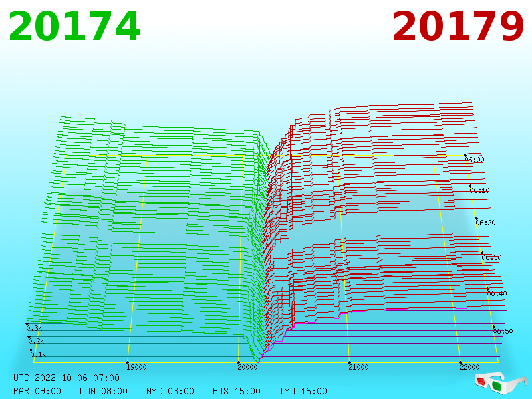Click the TYO 16:00 time
The height and width of the screenshot is (399, 532).
point(303,391)
